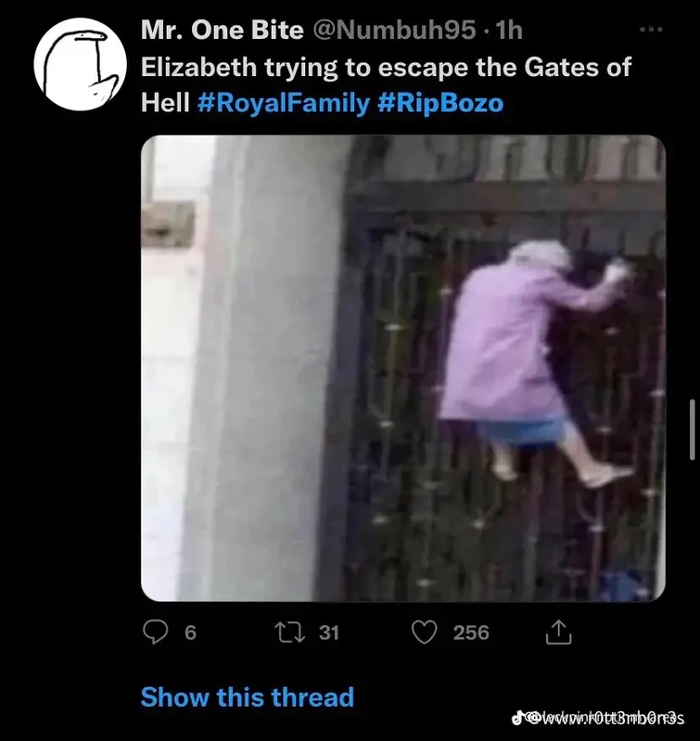Click Show this thread link
700x741 pixels.
tap(248, 696)
